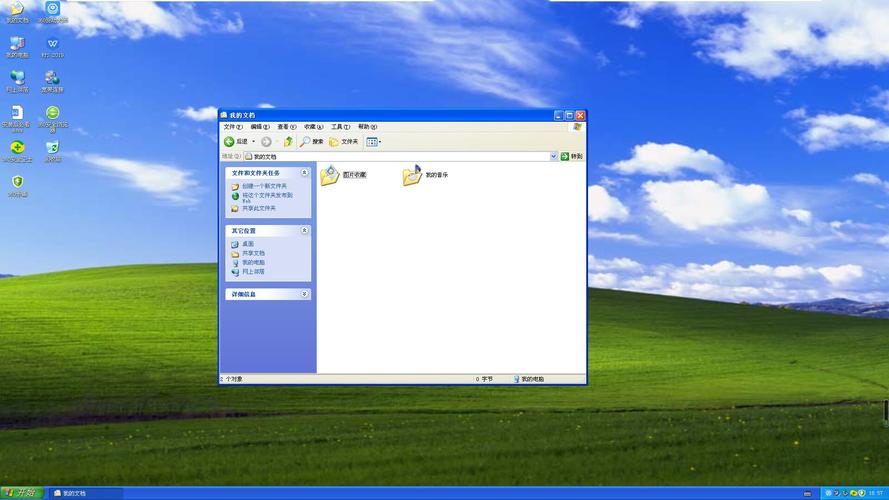Click the green Go button
The height and width of the screenshot is (500, 889).
(572, 156)
